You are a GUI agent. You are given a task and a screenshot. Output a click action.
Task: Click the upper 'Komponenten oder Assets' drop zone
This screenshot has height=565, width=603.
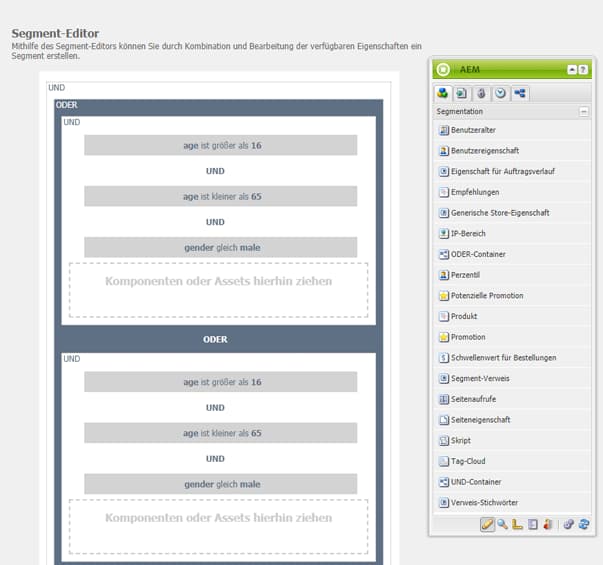pos(218,290)
